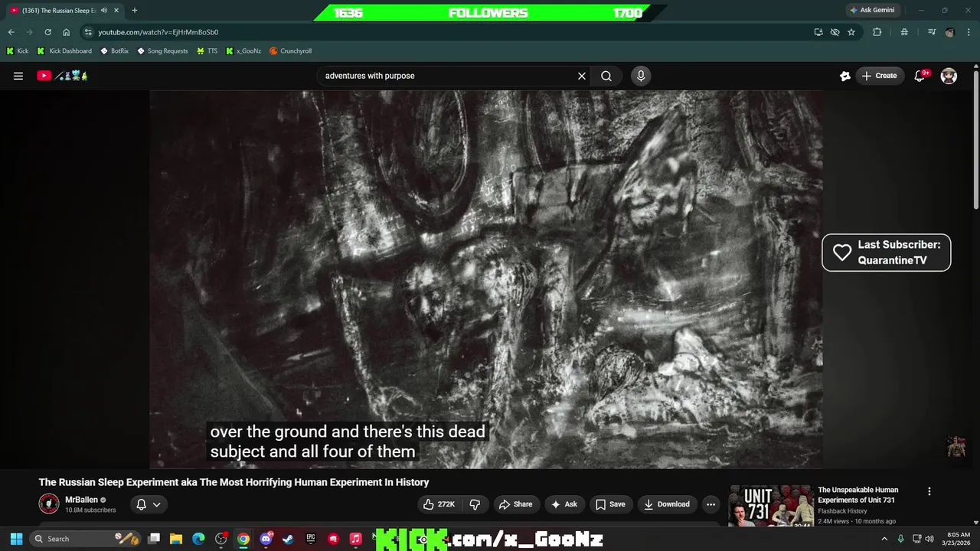980x551 pixels.
Task: Open the media controls icon
Action: [x=932, y=32]
